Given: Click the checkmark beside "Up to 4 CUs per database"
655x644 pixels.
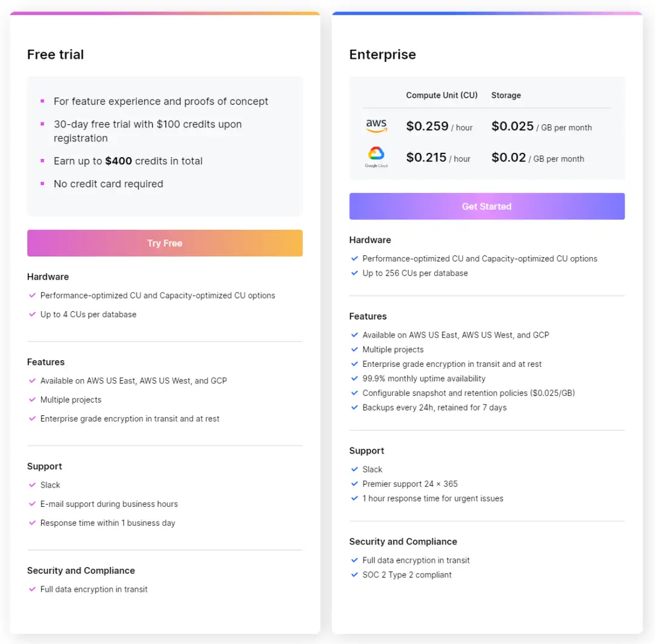Looking at the screenshot, I should pyautogui.click(x=32, y=314).
